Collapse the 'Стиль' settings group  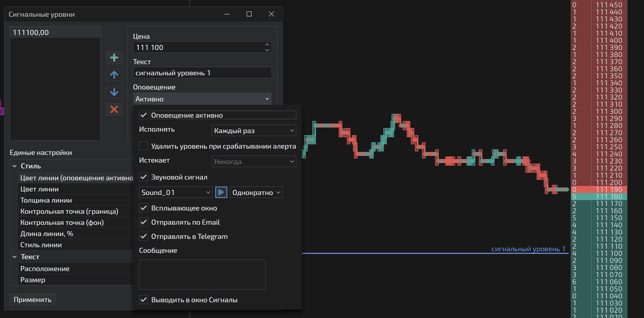(x=15, y=166)
